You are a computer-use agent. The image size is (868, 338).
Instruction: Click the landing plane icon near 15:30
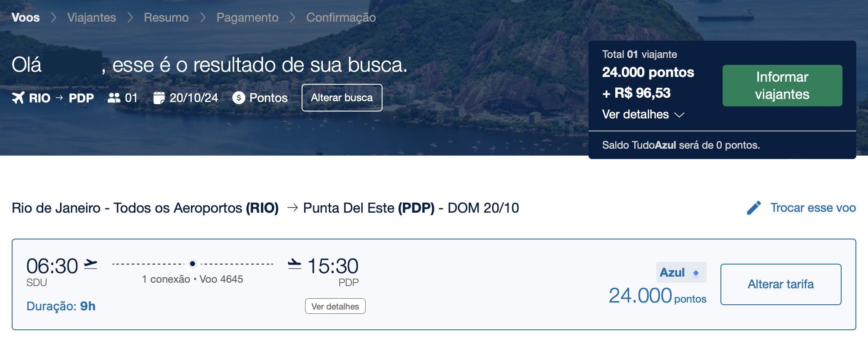click(295, 264)
